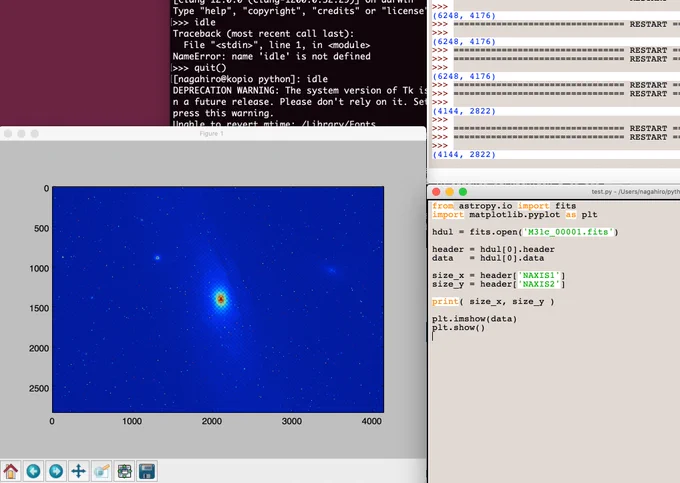Select the Pan axes tool
This screenshot has height=483, width=680.
point(78,471)
